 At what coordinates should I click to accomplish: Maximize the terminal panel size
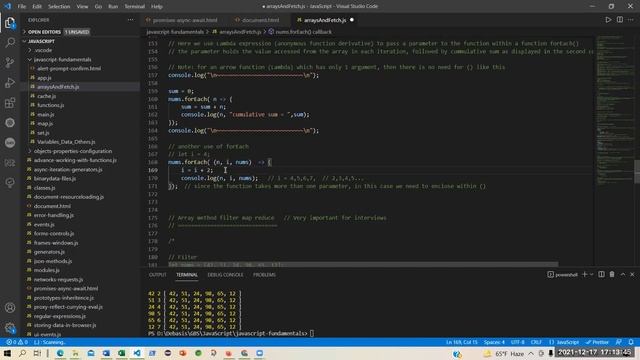tap(623, 275)
